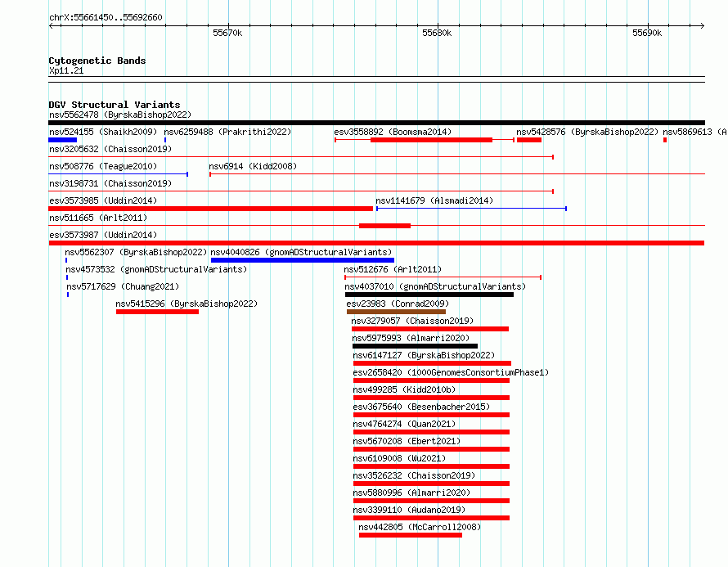The width and height of the screenshot is (728, 567).
Task: Open nsv4764274 (Quan2021) variant
Action: pos(404,424)
